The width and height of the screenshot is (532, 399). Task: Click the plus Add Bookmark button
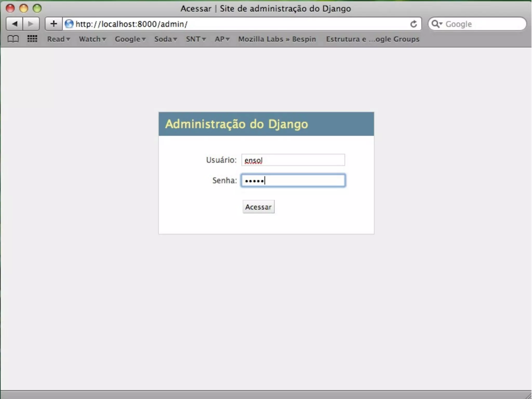point(54,24)
